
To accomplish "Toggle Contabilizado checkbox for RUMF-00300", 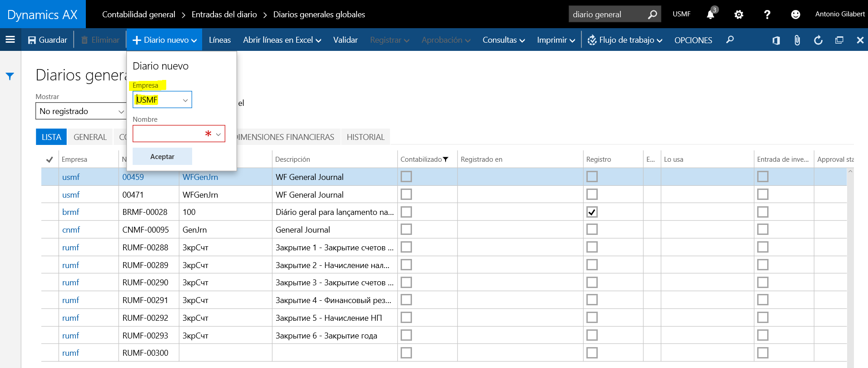I will [406, 353].
